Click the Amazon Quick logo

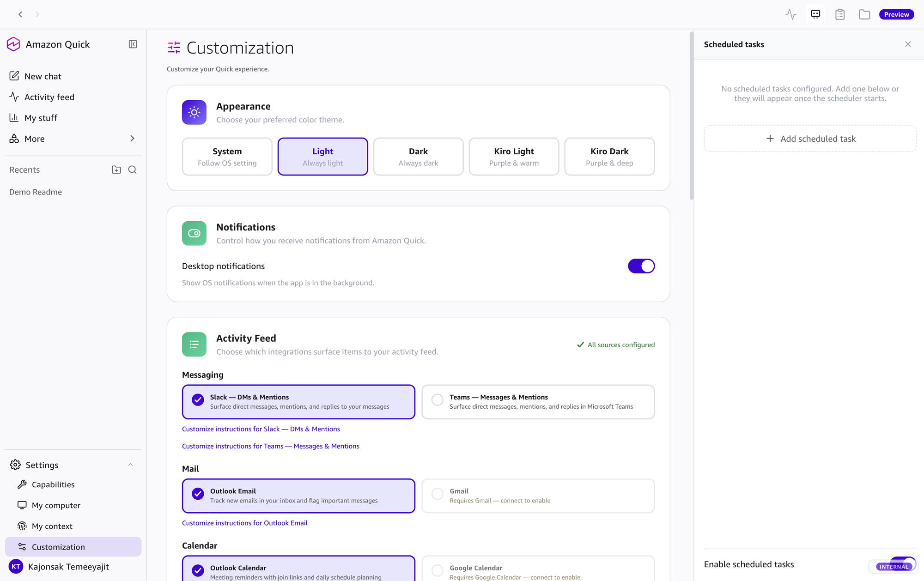[14, 44]
